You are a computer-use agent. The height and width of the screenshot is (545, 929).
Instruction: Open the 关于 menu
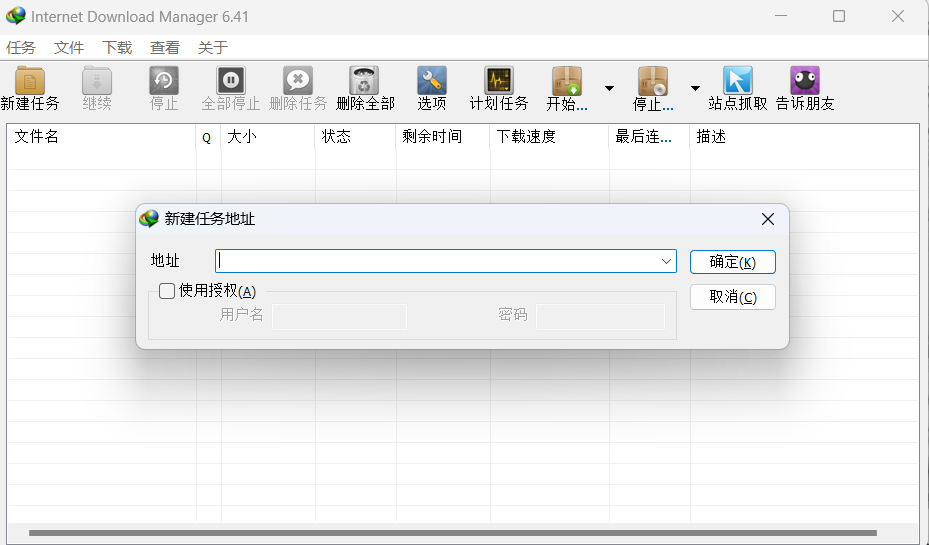[213, 47]
